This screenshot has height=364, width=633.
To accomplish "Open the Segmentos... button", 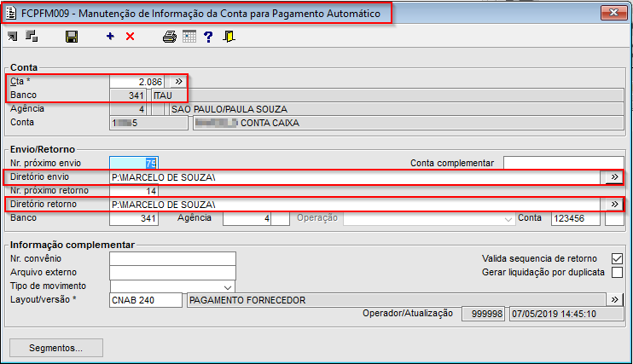I will (56, 348).
